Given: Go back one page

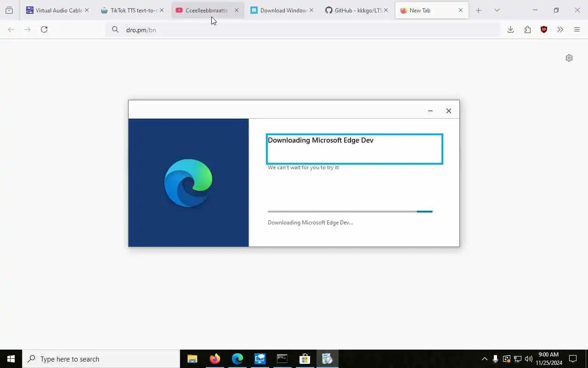Looking at the screenshot, I should pyautogui.click(x=11, y=29).
